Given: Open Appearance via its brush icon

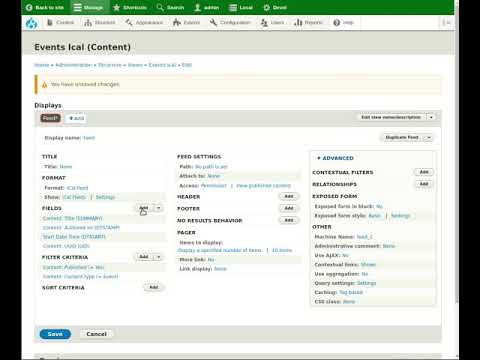Looking at the screenshot, I should (x=129, y=22).
